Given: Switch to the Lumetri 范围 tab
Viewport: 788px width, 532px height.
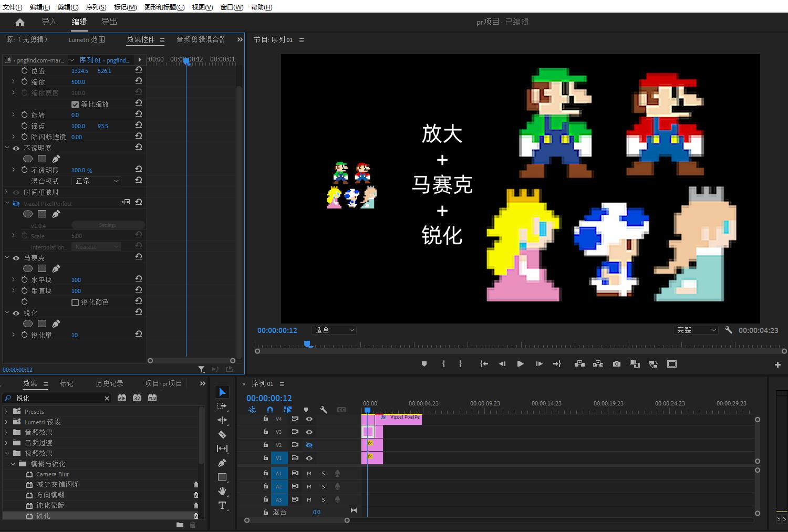Looking at the screenshot, I should [x=87, y=39].
